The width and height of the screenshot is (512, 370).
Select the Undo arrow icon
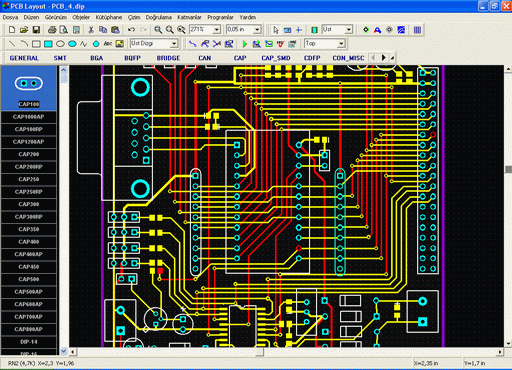point(131,30)
